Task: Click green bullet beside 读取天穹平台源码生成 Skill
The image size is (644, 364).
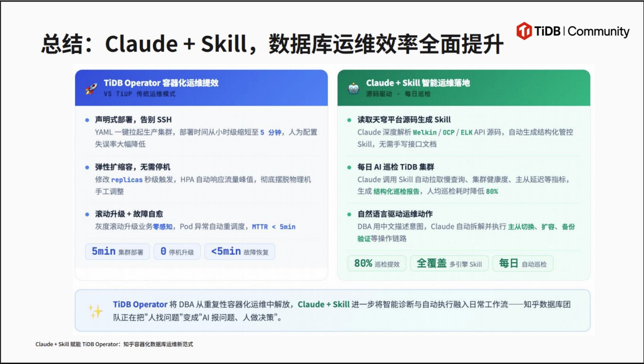Action: pos(349,120)
